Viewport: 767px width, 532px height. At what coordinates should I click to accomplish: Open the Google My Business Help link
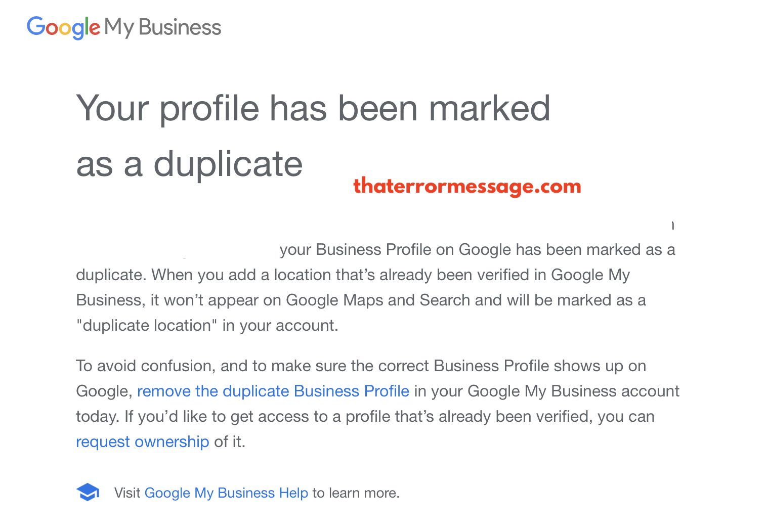(226, 493)
